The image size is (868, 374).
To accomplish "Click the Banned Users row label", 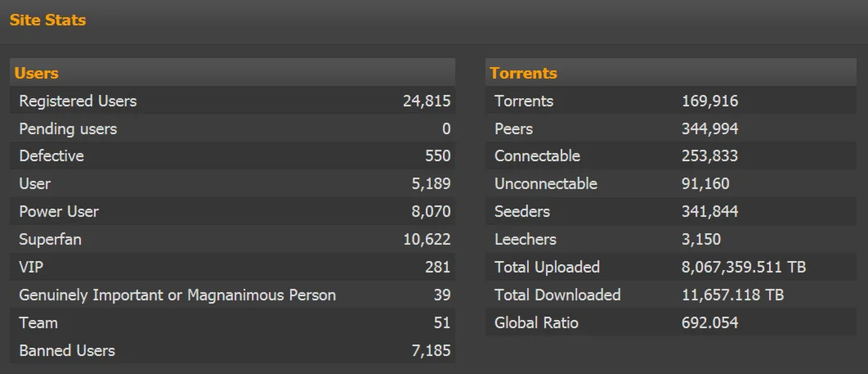I will 67,350.
